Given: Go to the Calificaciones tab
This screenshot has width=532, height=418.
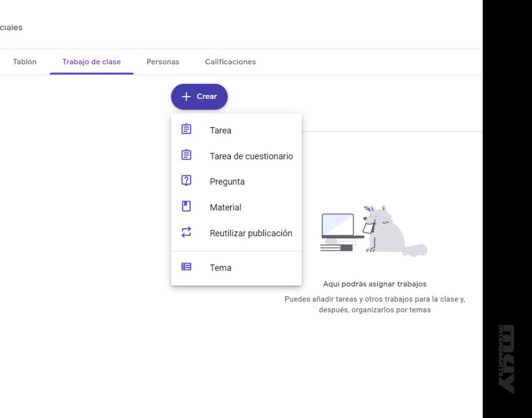Looking at the screenshot, I should [230, 62].
